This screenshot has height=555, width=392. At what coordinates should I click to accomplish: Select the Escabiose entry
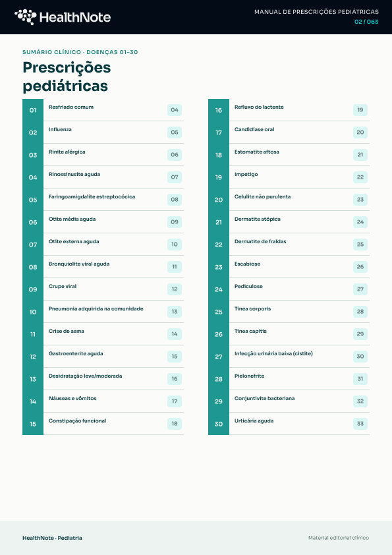(289, 267)
